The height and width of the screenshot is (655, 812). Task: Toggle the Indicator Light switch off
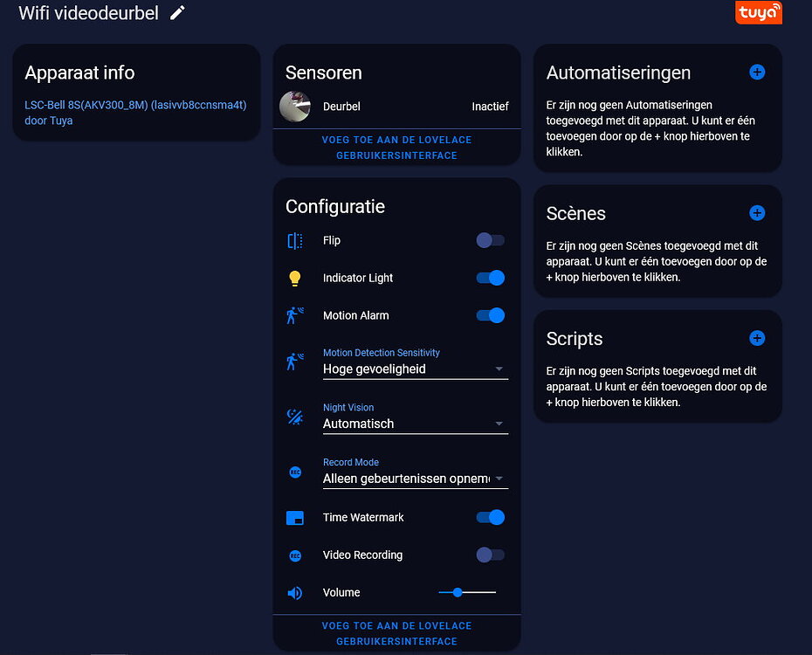pos(490,278)
